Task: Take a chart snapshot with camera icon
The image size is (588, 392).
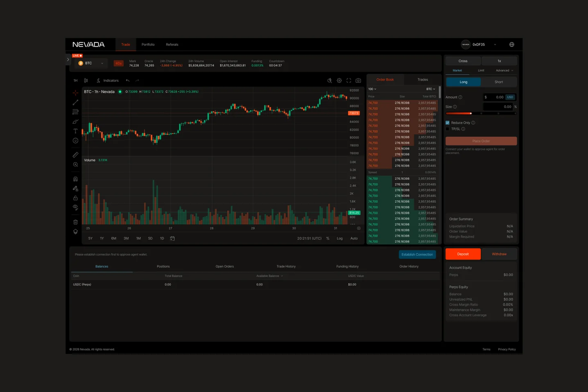Action: [358, 81]
